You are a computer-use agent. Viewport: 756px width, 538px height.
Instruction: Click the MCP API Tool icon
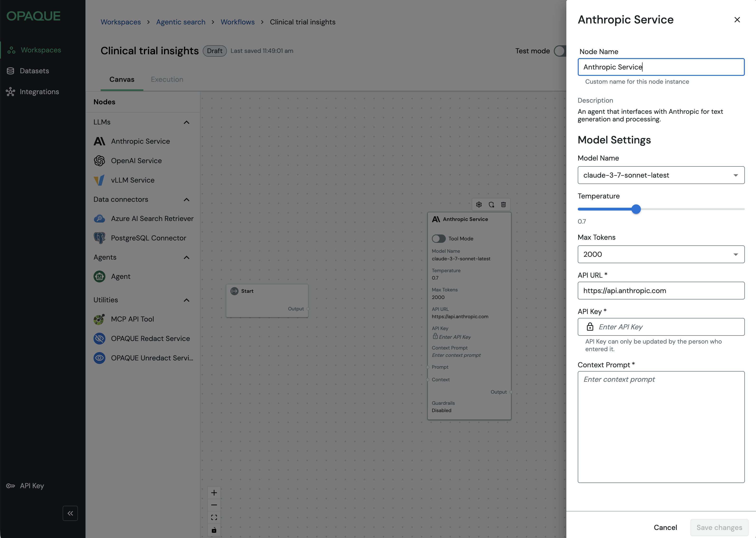tap(99, 319)
